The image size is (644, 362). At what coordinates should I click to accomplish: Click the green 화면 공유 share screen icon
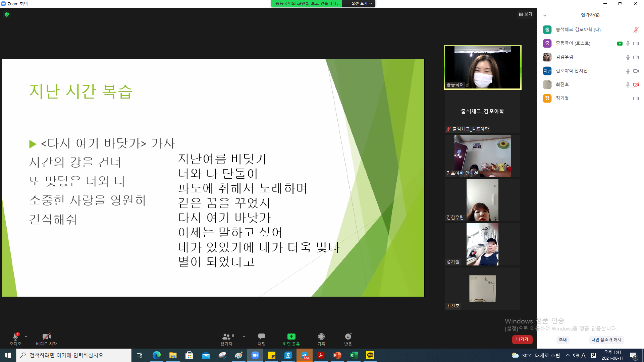click(291, 336)
